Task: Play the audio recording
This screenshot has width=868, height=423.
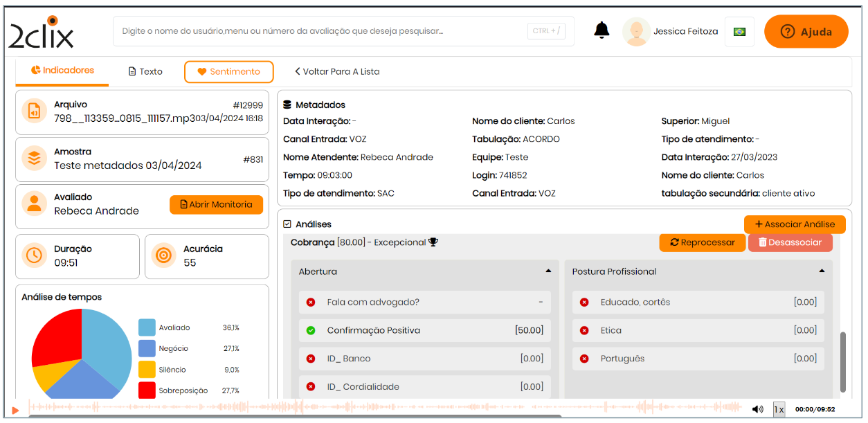Action: click(x=15, y=411)
